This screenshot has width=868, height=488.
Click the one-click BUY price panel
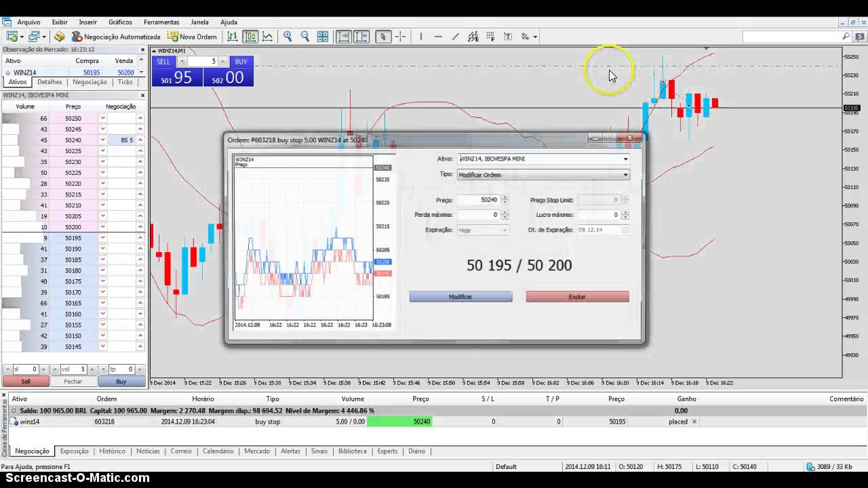tap(228, 77)
